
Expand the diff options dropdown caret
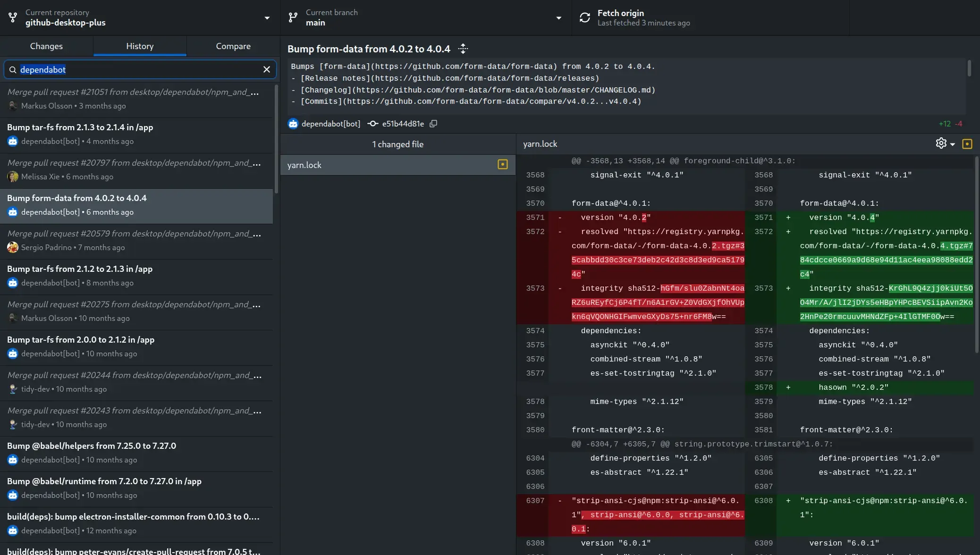(x=953, y=144)
